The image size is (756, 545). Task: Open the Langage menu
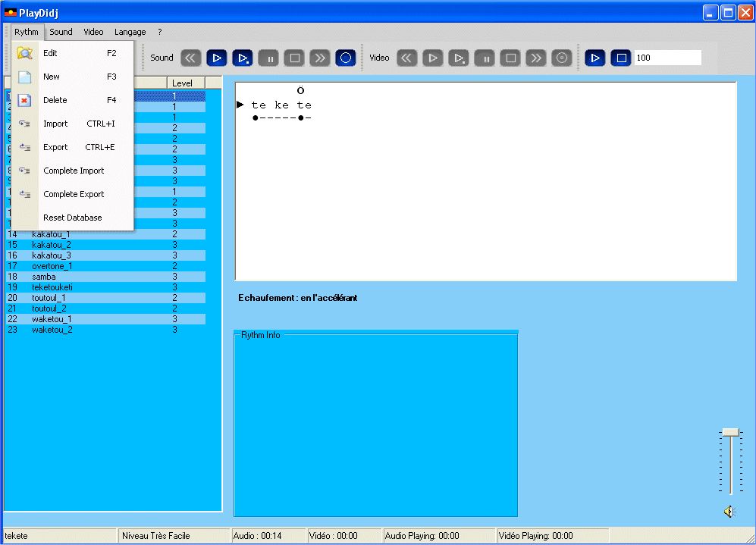tap(130, 32)
